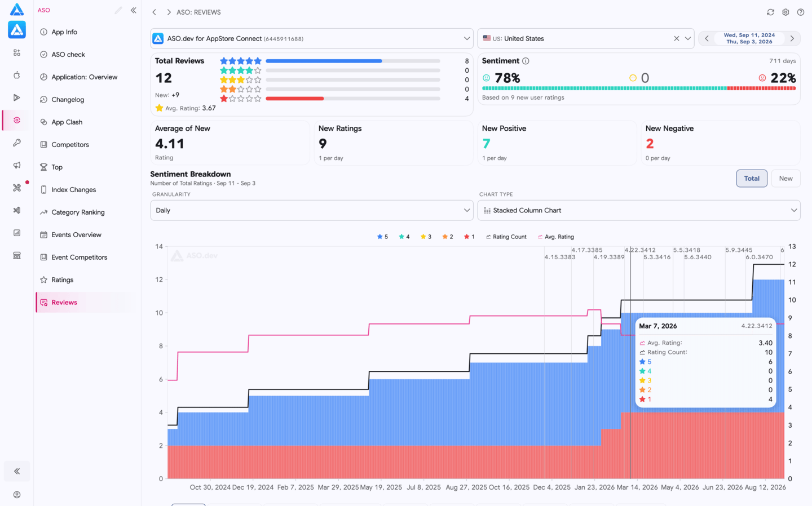Open the Apple section in icon rail
The width and height of the screenshot is (812, 506).
tap(17, 75)
